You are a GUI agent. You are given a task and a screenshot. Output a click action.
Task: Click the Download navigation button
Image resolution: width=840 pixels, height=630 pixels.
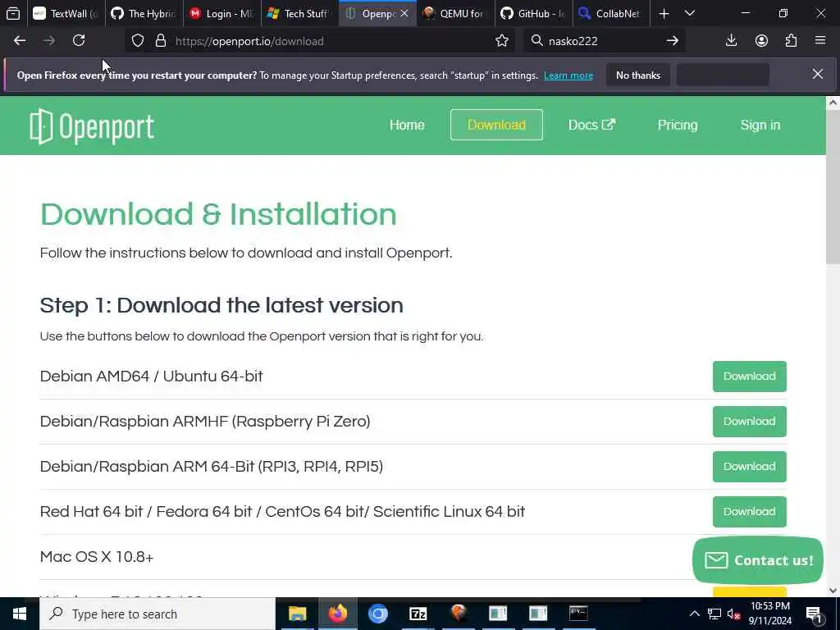point(496,125)
